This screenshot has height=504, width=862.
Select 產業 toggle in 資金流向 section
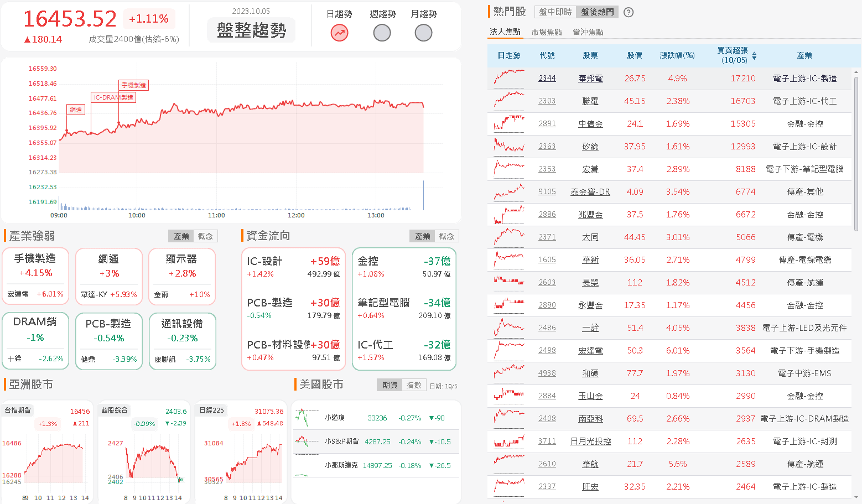tap(423, 236)
